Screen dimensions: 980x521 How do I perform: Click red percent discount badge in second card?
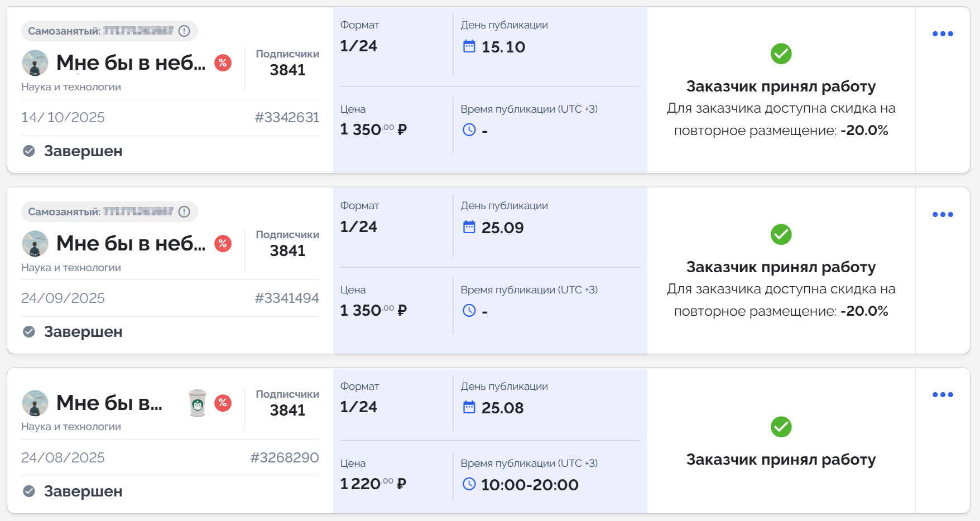pyautogui.click(x=223, y=244)
